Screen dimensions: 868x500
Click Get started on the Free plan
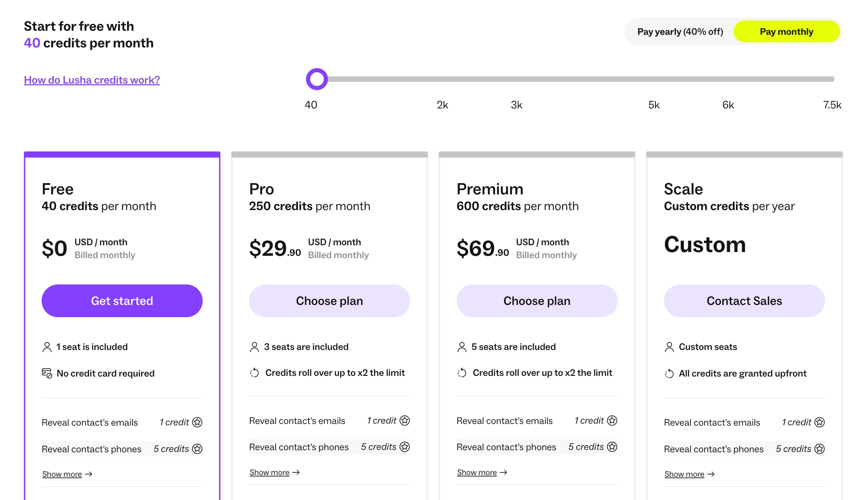(122, 301)
